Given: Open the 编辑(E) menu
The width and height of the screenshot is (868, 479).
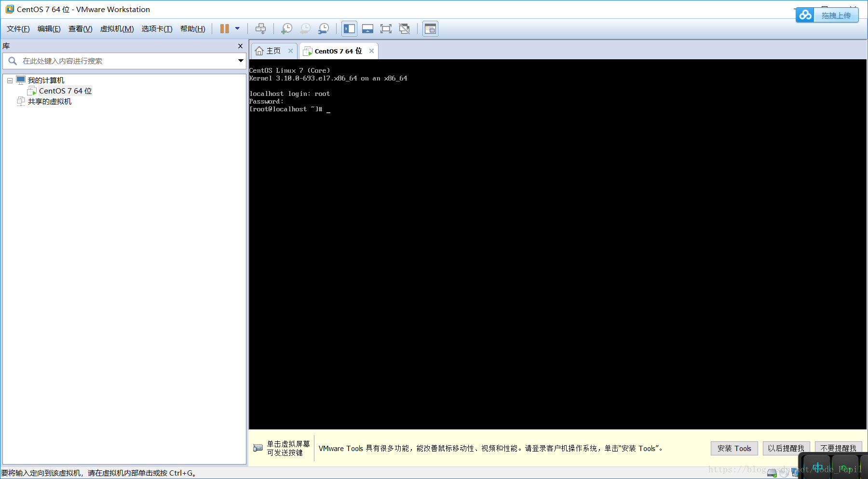Looking at the screenshot, I should pos(49,29).
